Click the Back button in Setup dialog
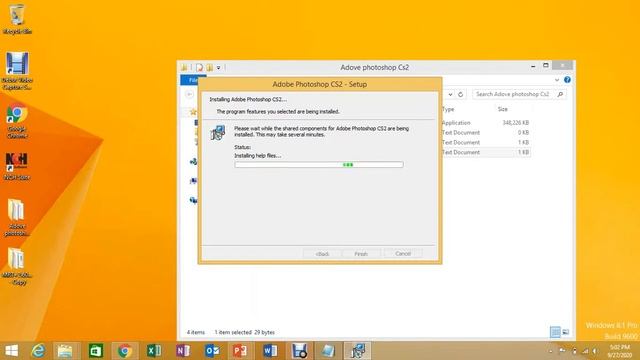The width and height of the screenshot is (640, 360). (322, 254)
